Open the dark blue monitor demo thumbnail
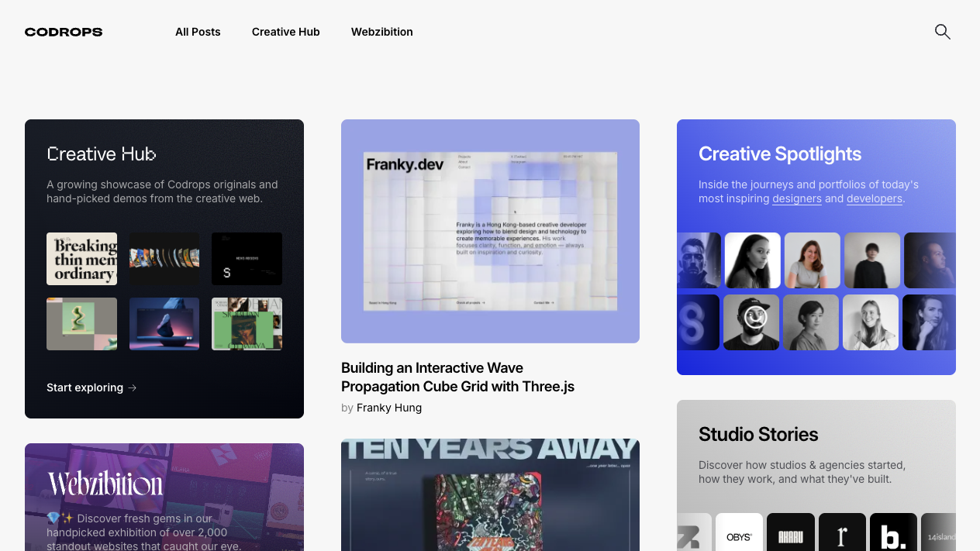980x551 pixels. 164,324
